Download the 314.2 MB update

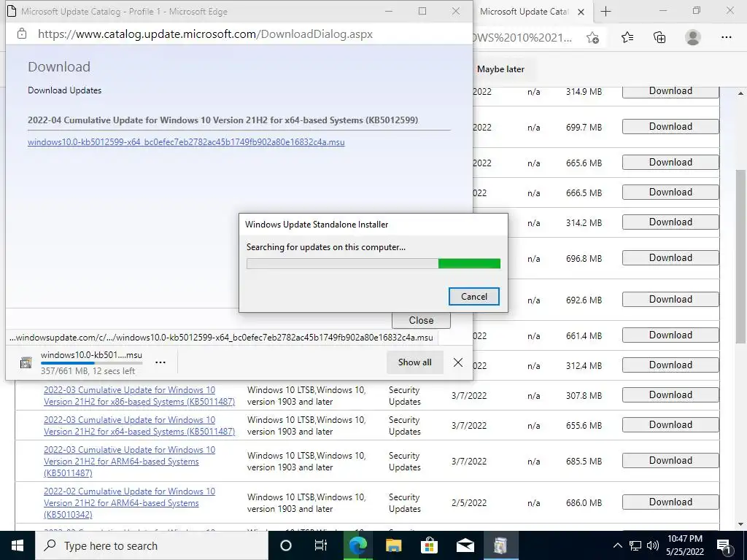pos(670,222)
